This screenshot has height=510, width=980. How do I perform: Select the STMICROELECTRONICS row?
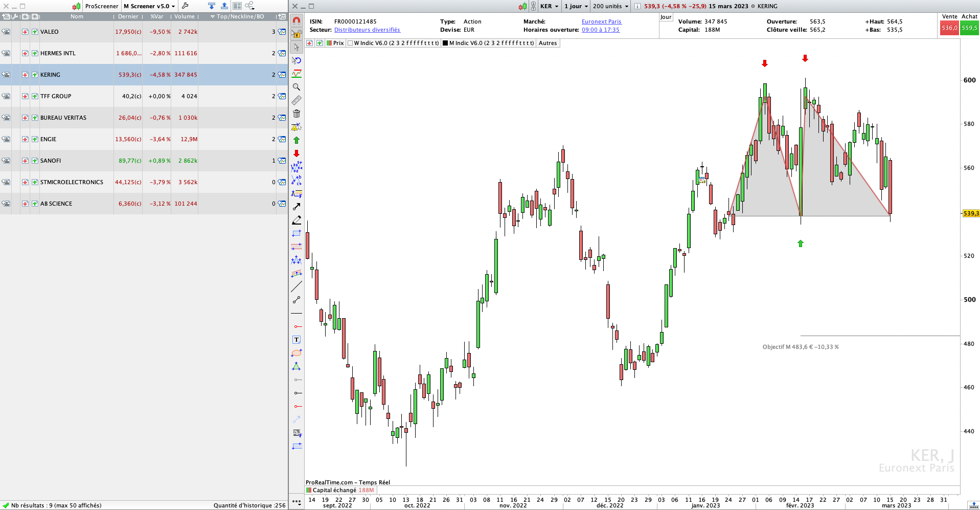[x=144, y=182]
